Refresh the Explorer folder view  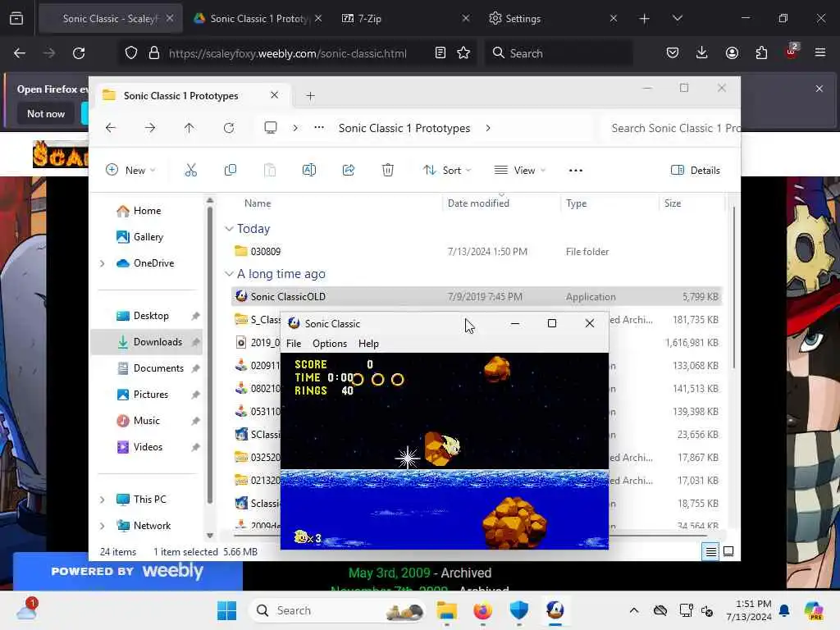tap(229, 128)
